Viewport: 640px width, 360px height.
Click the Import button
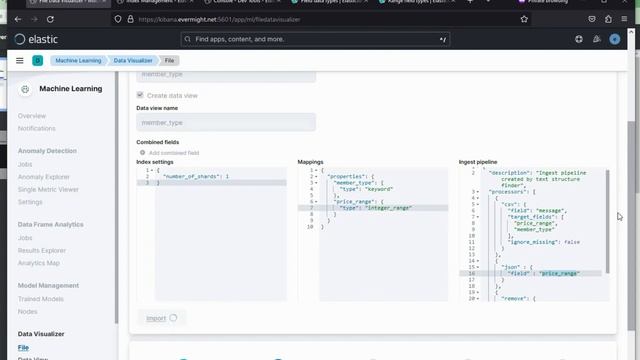tap(161, 318)
